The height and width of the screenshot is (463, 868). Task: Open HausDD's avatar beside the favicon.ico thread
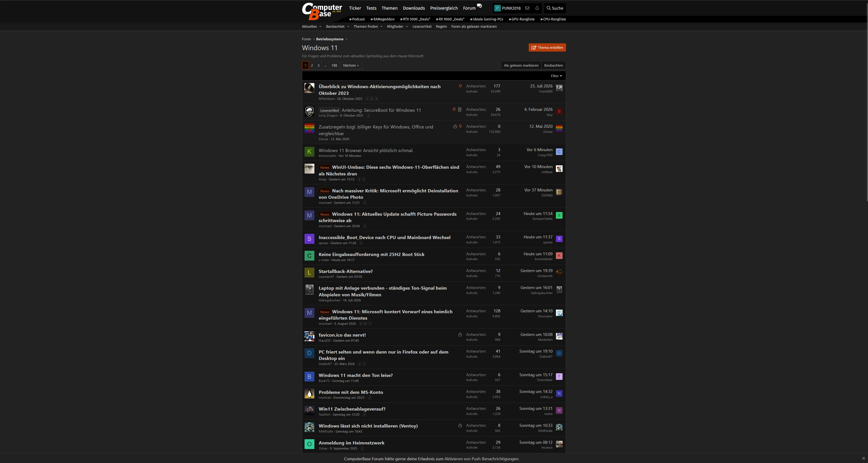pyautogui.click(x=309, y=336)
